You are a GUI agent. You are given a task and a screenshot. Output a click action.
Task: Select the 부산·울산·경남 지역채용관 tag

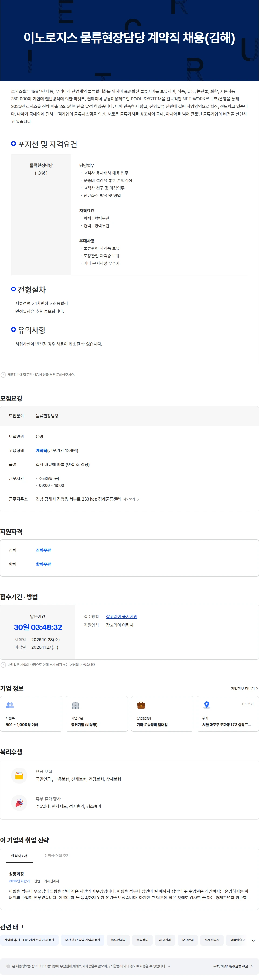83,940
